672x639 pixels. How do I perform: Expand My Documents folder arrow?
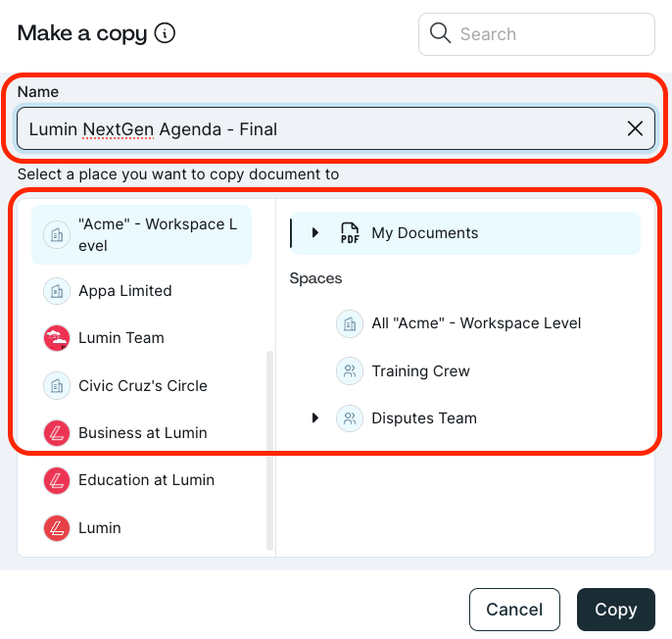coord(315,233)
